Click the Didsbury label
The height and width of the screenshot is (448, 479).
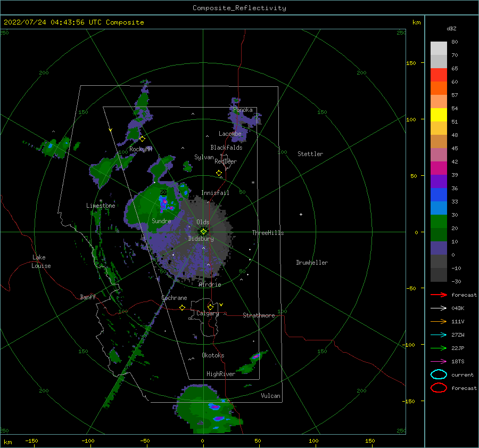point(201,239)
